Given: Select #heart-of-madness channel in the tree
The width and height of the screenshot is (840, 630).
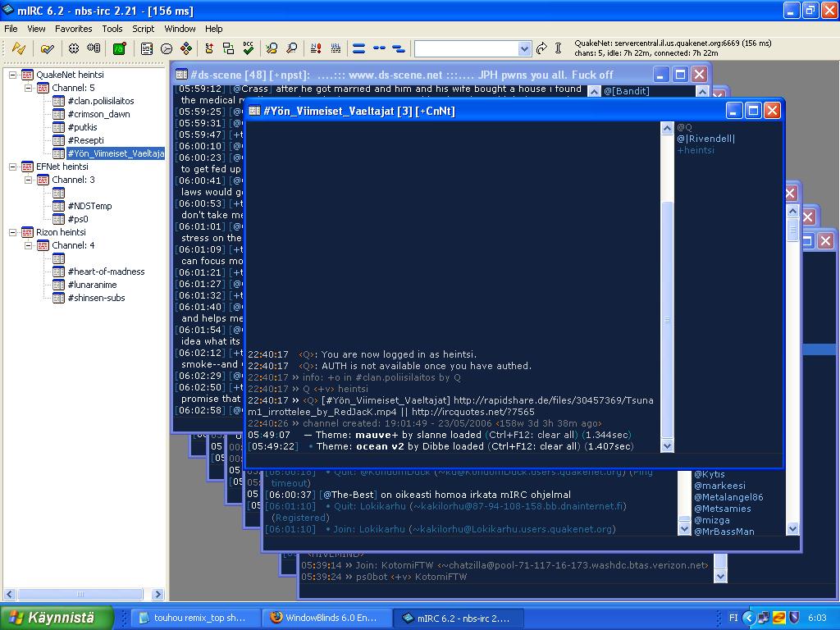Looking at the screenshot, I should coord(106,272).
